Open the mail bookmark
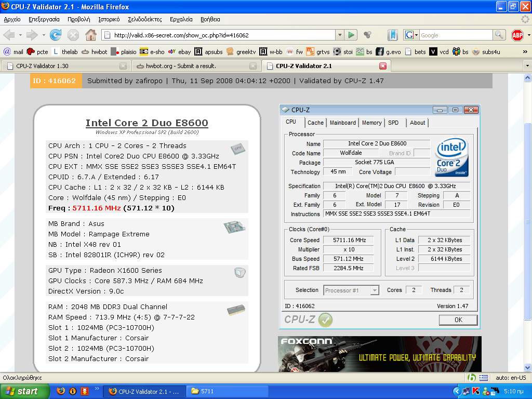This screenshot has height=399, width=532. (x=14, y=52)
